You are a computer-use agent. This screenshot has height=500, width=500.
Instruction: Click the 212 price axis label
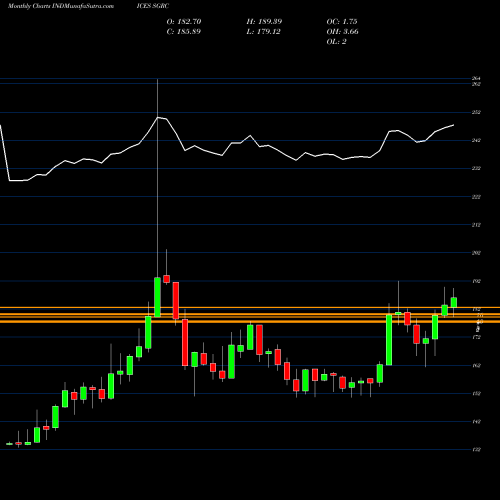click(x=476, y=225)
